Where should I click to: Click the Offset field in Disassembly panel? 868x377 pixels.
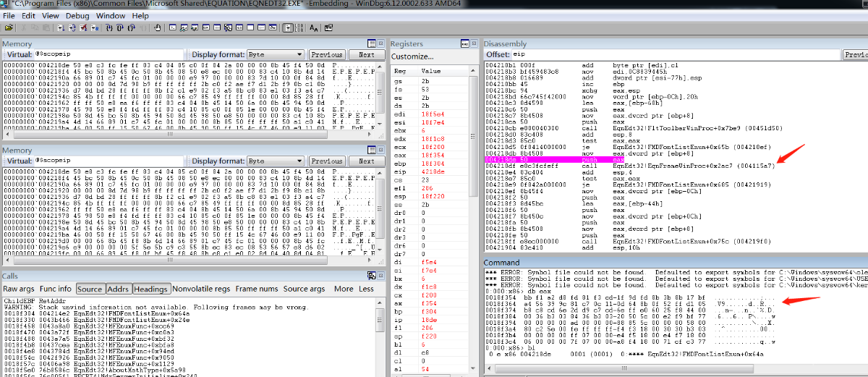click(676, 54)
